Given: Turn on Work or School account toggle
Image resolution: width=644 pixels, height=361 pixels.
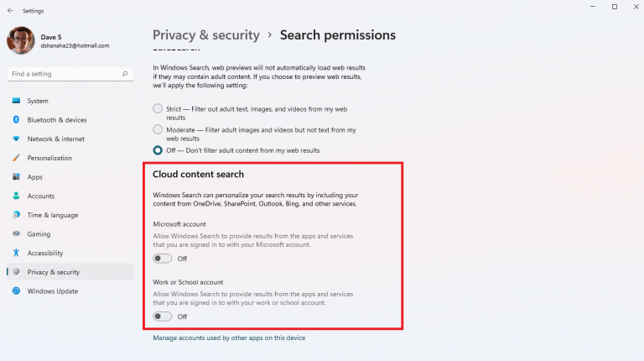Looking at the screenshot, I should (163, 317).
